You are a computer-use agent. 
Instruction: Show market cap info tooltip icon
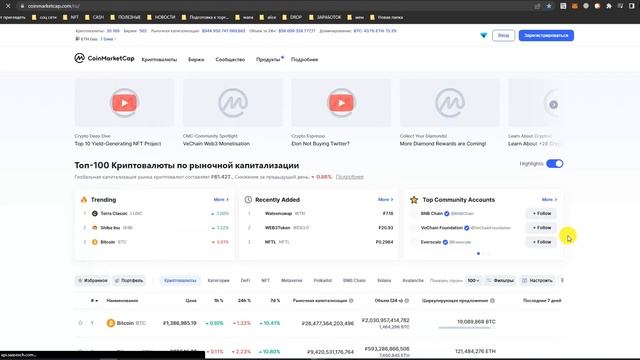(x=351, y=301)
